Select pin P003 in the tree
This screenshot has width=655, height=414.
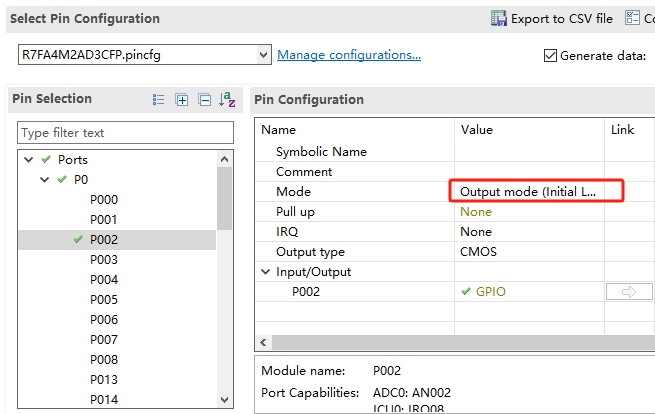point(104,260)
